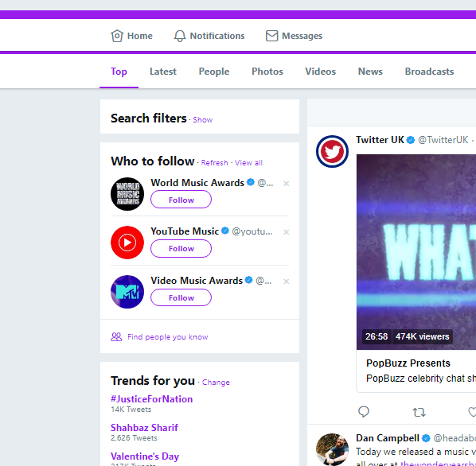Click Twitter UK verified badge
This screenshot has width=476, height=466.
click(411, 140)
